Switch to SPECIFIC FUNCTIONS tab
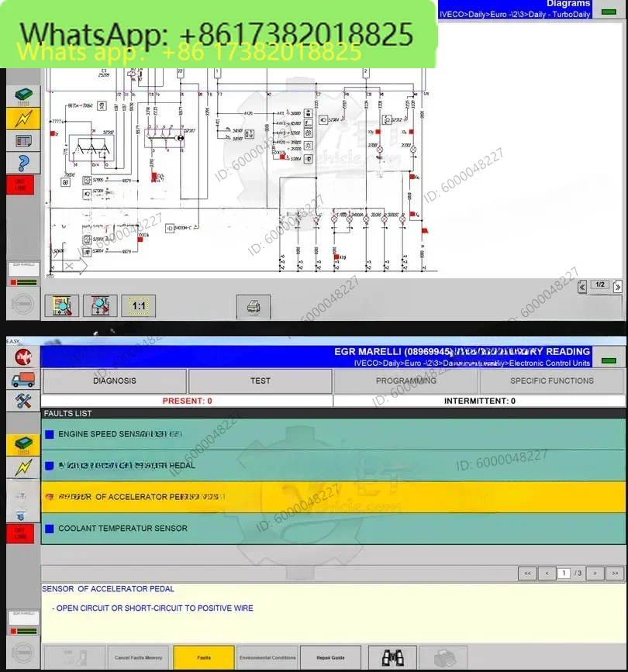Screen dimensions: 628x672 click(x=552, y=381)
